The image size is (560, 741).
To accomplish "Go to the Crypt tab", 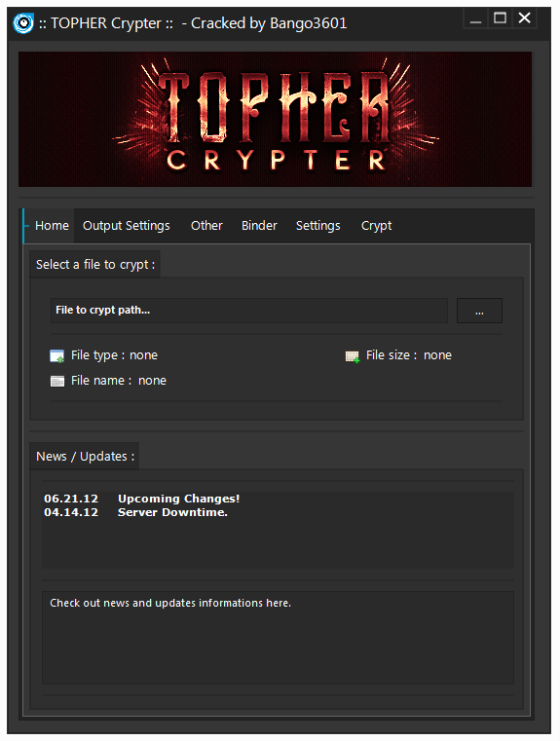I will point(377,226).
